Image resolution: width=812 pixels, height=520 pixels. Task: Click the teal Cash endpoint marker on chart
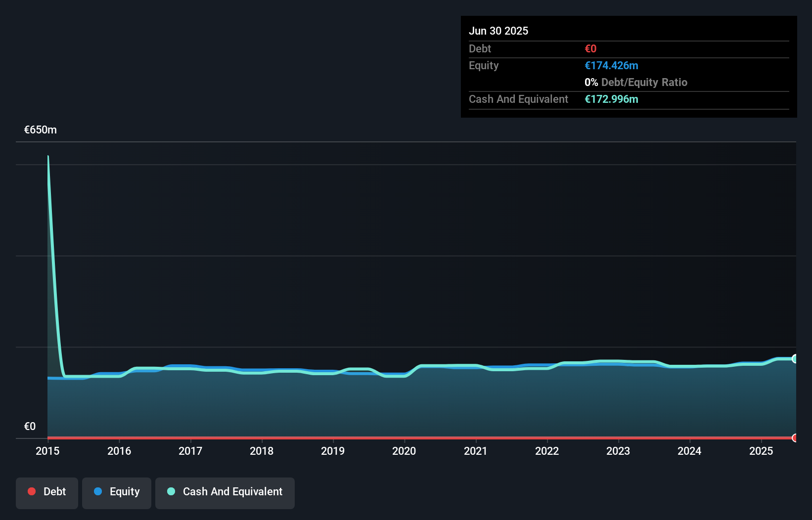[x=795, y=359]
